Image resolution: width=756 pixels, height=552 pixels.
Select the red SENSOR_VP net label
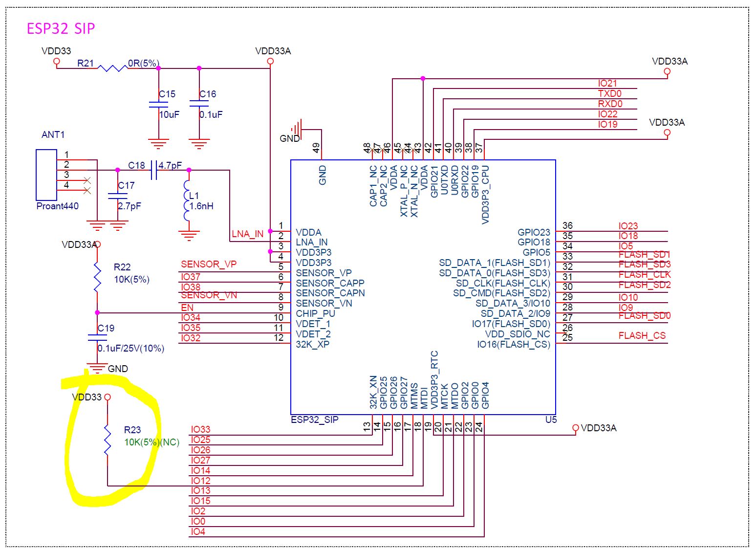pos(209,264)
